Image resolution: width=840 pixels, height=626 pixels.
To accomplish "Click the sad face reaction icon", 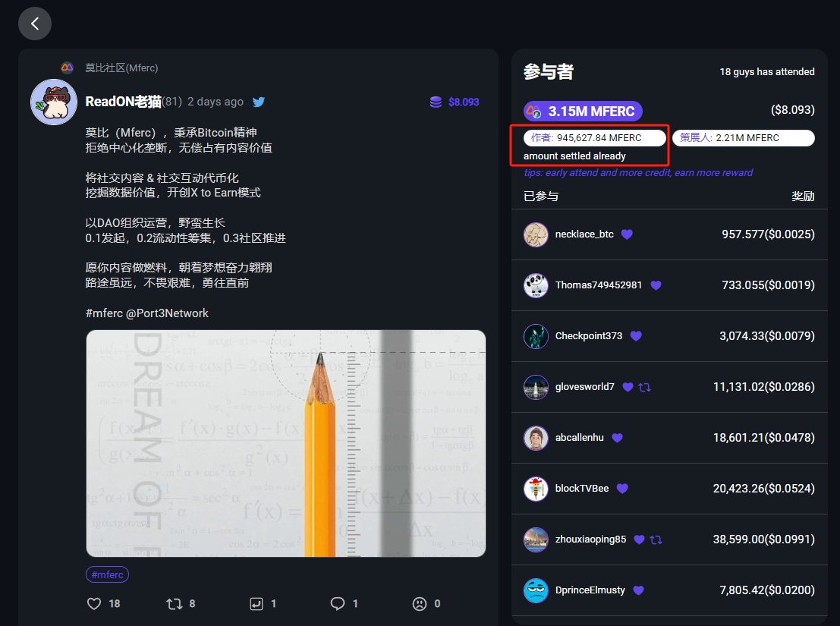I will (420, 603).
